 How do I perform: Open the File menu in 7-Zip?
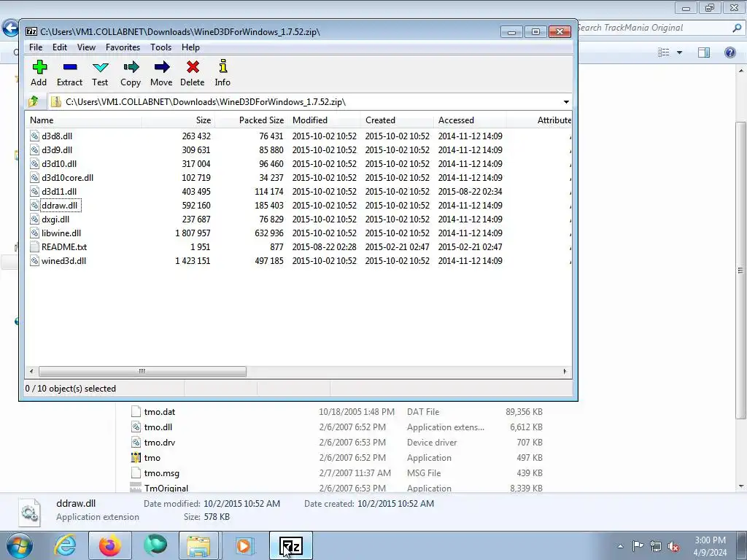36,47
